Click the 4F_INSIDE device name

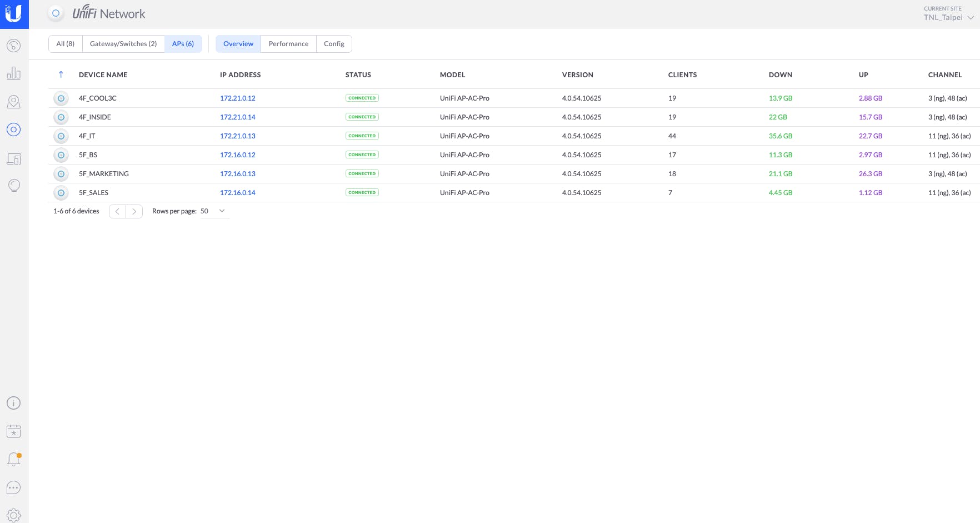95,117
